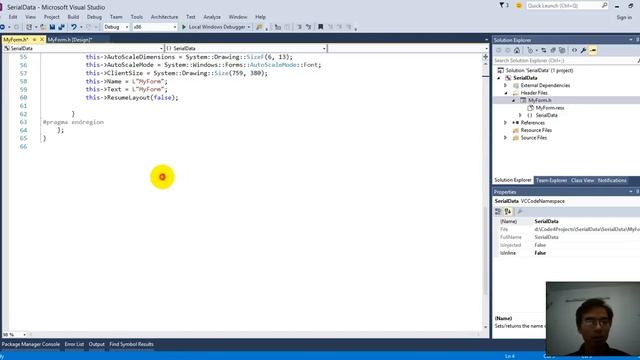Open the Local Windows Debugger dropdown arrow
Viewport: 640px width, 360px height.
[249, 27]
